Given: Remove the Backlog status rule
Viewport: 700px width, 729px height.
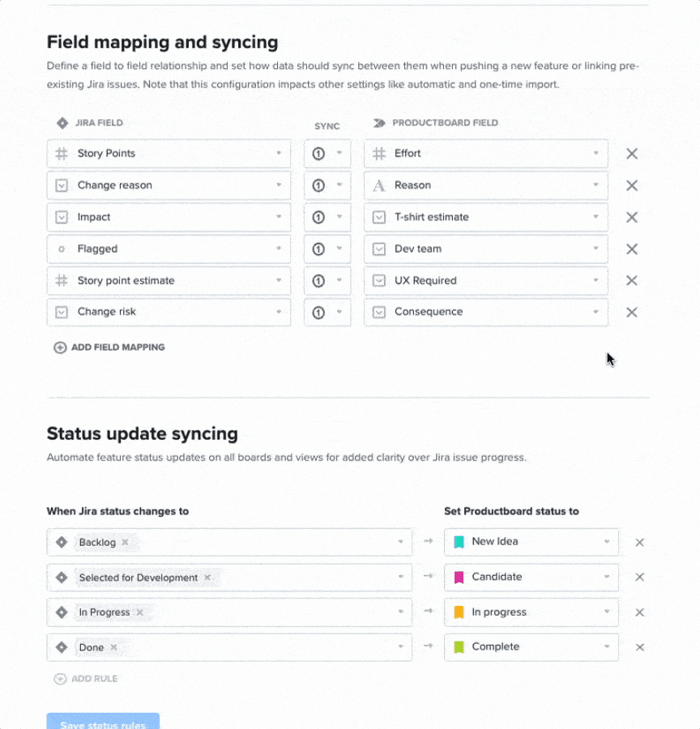Looking at the screenshot, I should pos(639,543).
